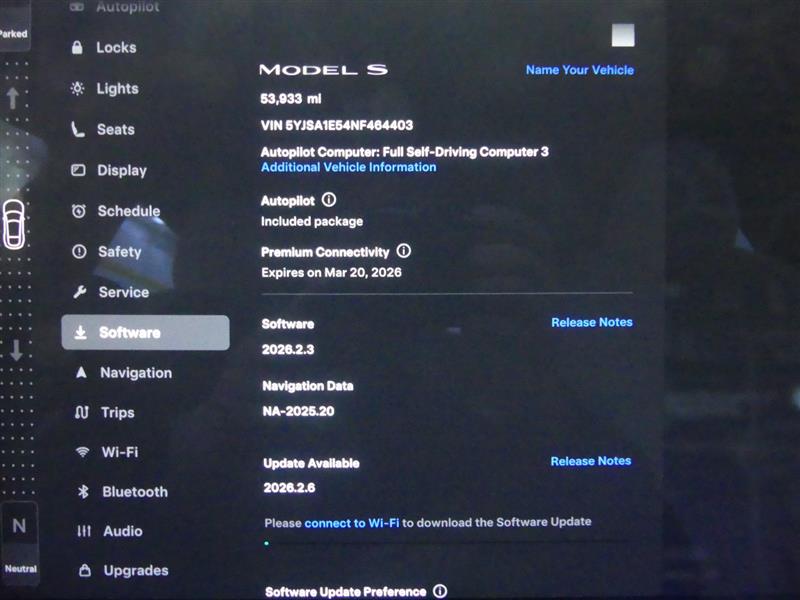Tap the Wi-Fi signal icon

(82, 452)
